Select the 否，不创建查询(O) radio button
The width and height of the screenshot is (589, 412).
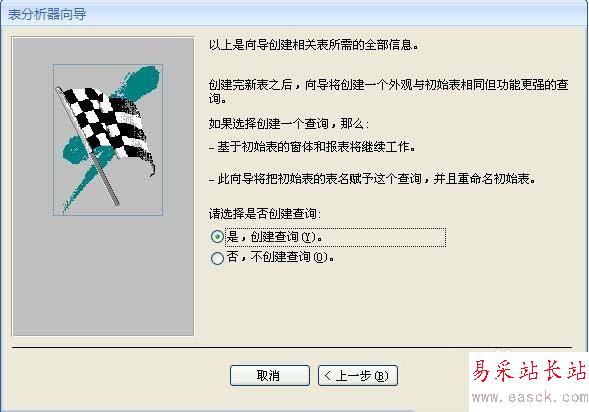(x=217, y=258)
